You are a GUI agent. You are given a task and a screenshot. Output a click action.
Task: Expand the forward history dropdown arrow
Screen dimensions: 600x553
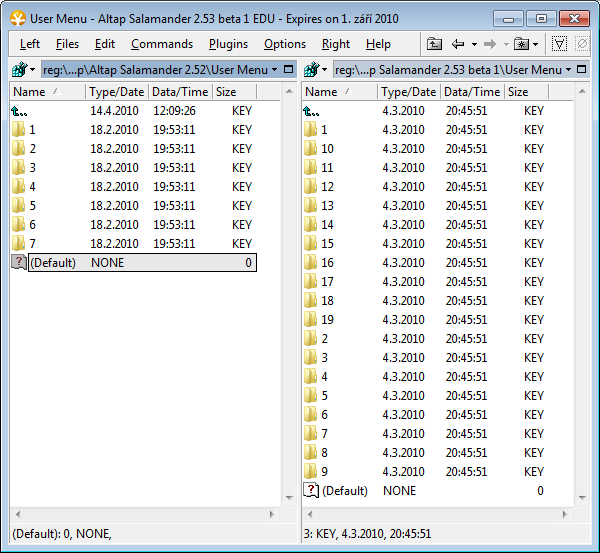click(506, 44)
